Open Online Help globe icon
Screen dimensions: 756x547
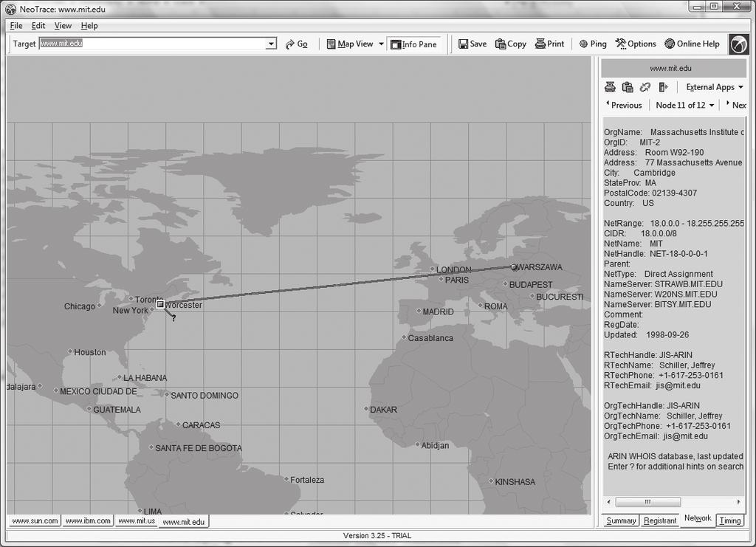pos(669,44)
